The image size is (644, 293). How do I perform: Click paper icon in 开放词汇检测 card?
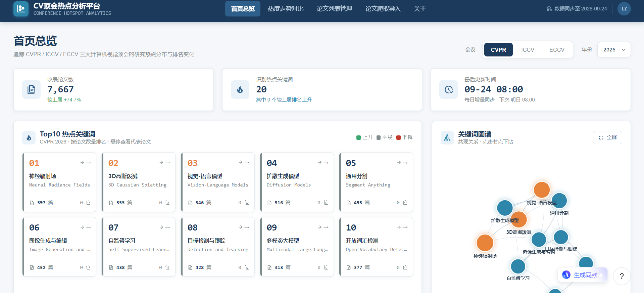tap(349, 268)
